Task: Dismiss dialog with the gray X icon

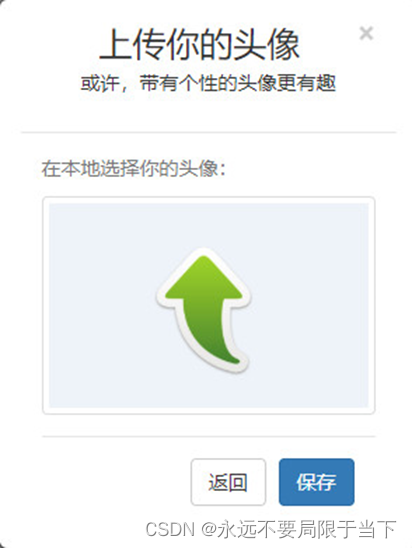Action: 366,33
